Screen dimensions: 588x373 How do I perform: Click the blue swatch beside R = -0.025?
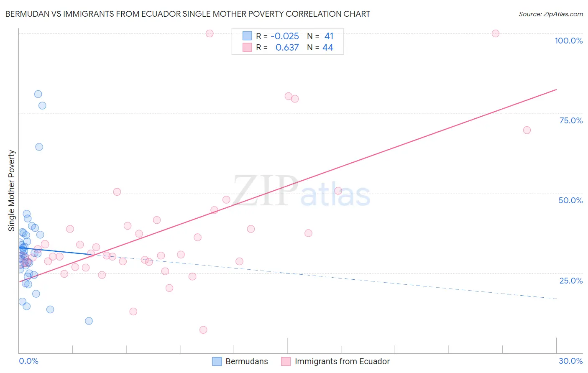click(x=247, y=36)
